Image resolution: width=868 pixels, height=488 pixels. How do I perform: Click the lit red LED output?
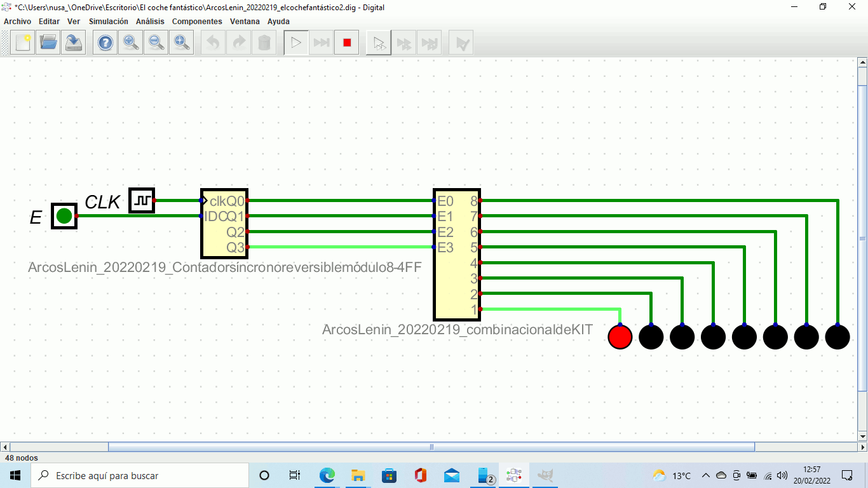point(620,337)
